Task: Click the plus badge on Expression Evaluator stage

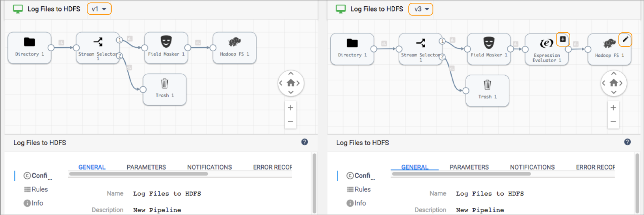Action: click(x=563, y=39)
